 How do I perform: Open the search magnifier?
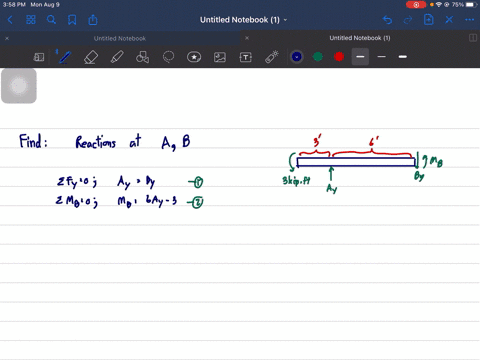51,20
